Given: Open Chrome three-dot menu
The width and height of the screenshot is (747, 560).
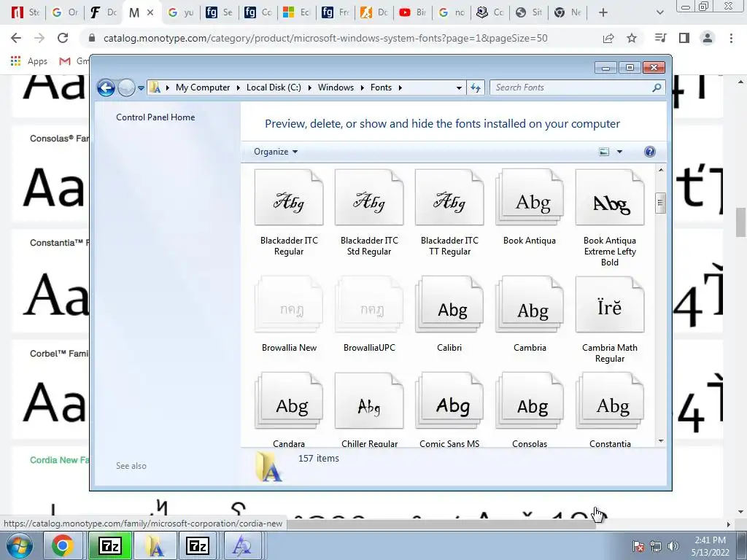Looking at the screenshot, I should point(731,38).
